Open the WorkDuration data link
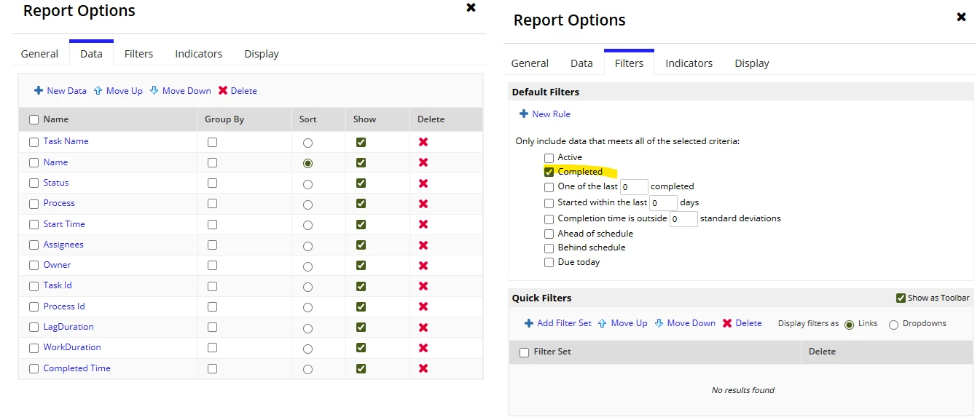The width and height of the screenshot is (980, 420). (72, 347)
